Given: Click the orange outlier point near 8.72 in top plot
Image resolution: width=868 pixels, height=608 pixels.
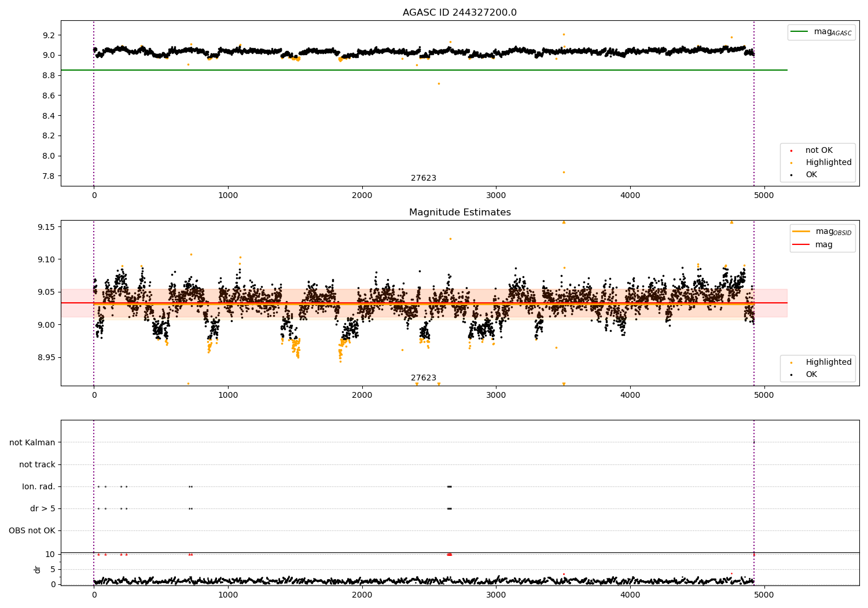Looking at the screenshot, I should pos(439,84).
